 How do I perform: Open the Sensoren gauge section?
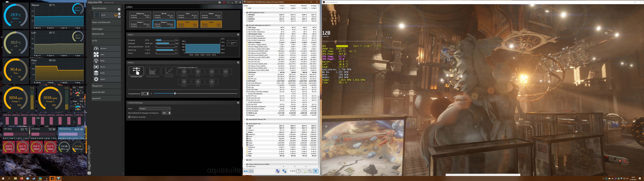[x=107, y=48]
